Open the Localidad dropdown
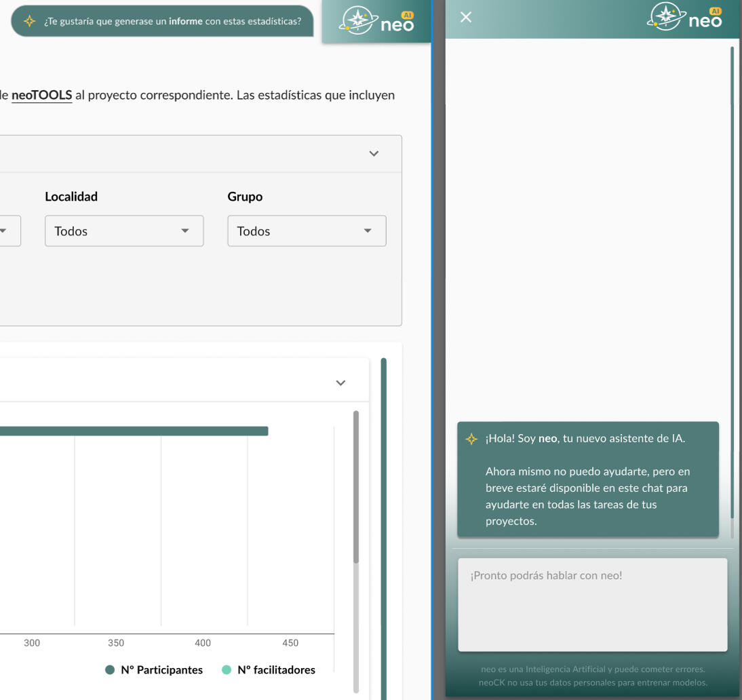Screen dimensions: 742x700 [124, 231]
